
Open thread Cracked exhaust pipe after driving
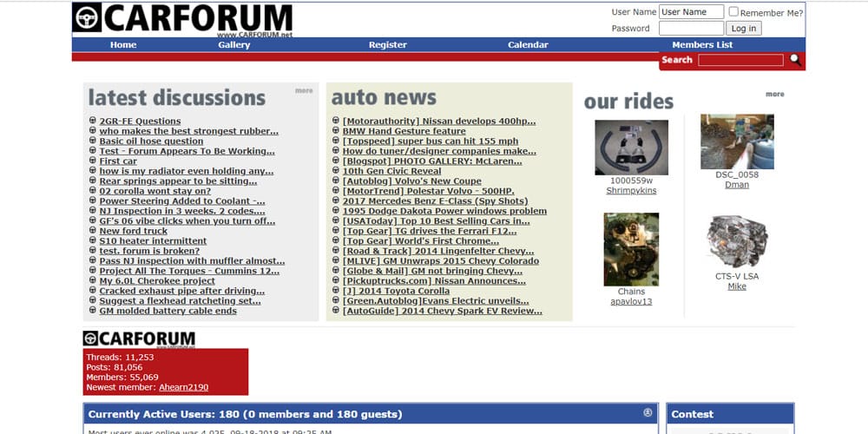point(182,291)
